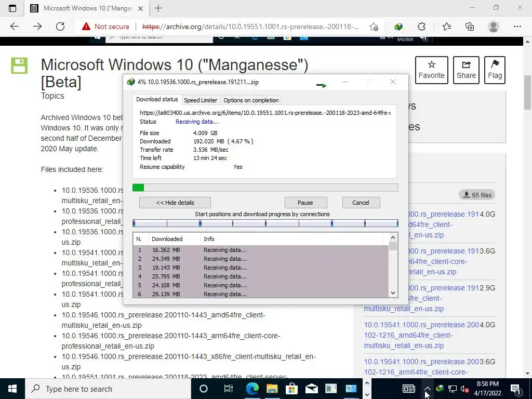Open tab actions menu icon in Edge

[12, 8]
